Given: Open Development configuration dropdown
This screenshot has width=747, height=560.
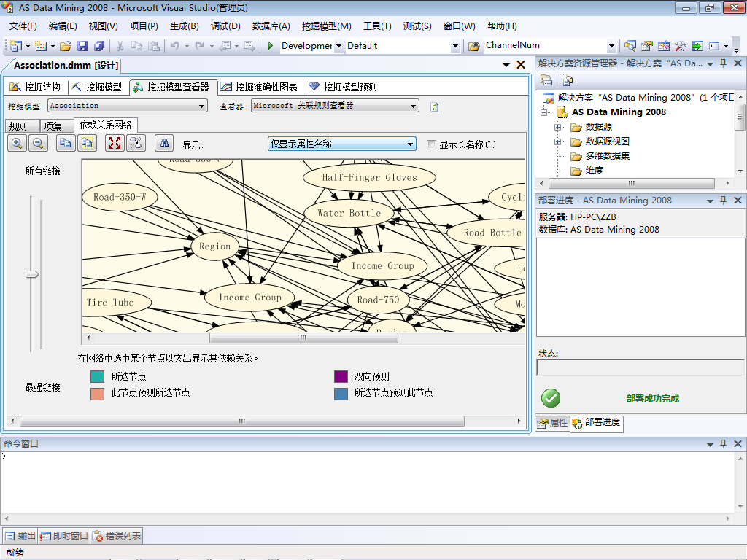Looking at the screenshot, I should pyautogui.click(x=338, y=46).
